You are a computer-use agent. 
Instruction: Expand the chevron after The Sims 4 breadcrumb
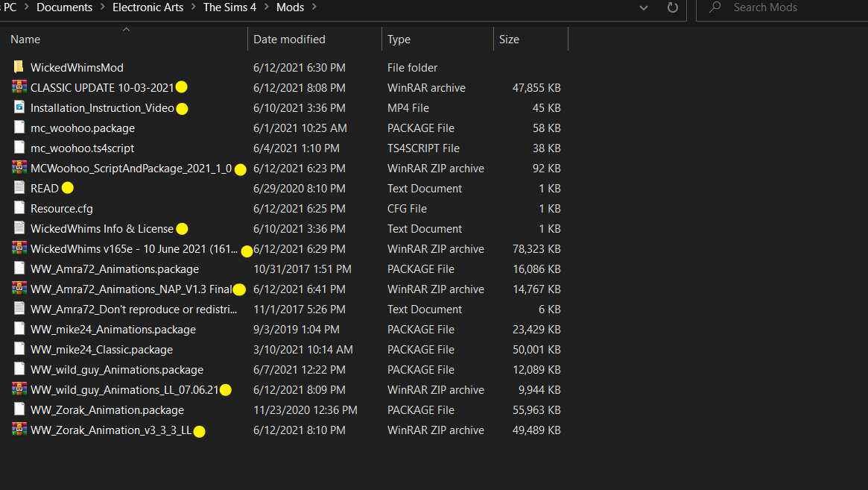click(x=266, y=7)
